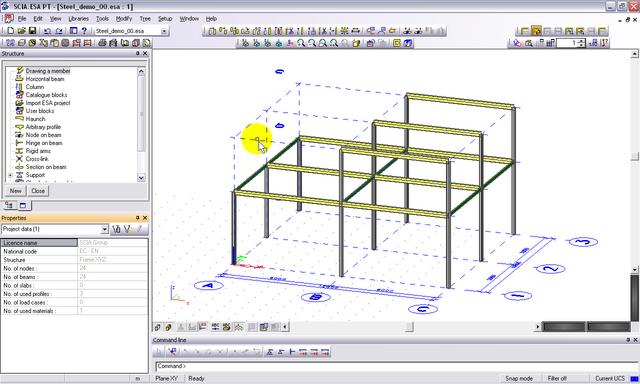Toggle the Snap mode status button
Image resolution: width=640 pixels, height=384 pixels.
point(519,378)
